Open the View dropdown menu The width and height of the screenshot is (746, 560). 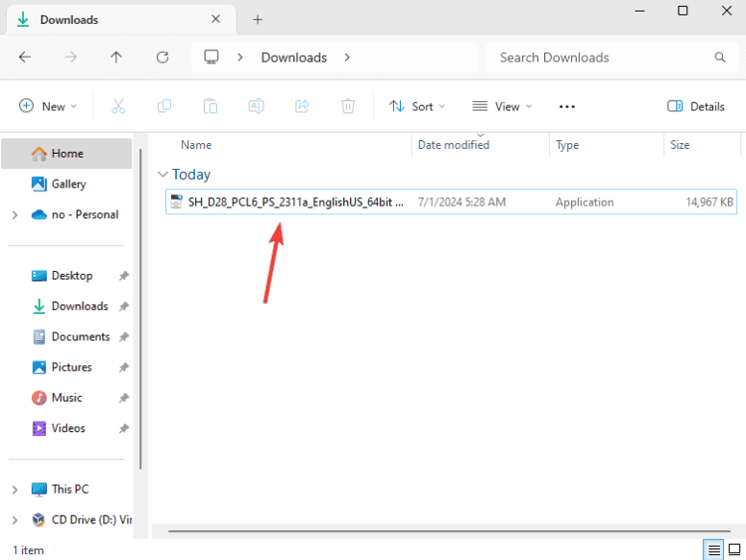501,107
